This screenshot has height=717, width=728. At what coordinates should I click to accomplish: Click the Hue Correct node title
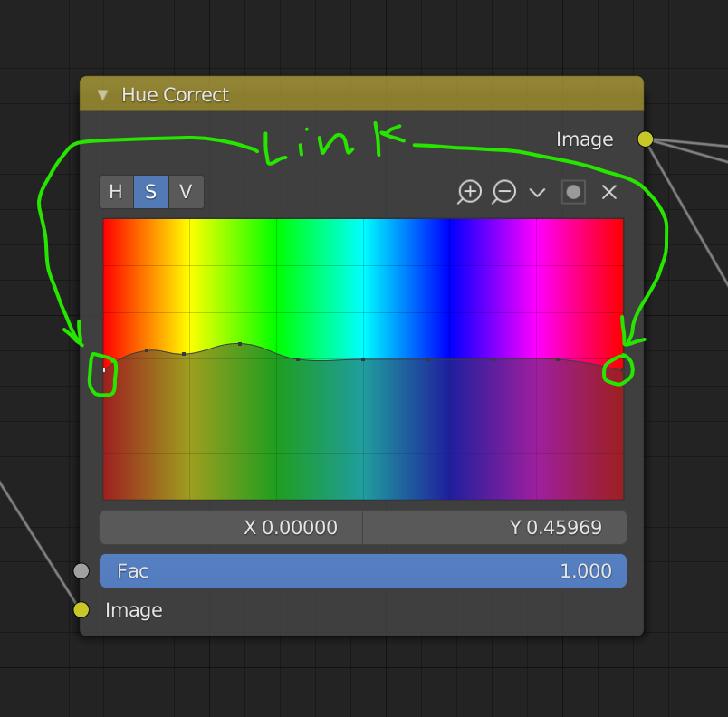point(175,95)
